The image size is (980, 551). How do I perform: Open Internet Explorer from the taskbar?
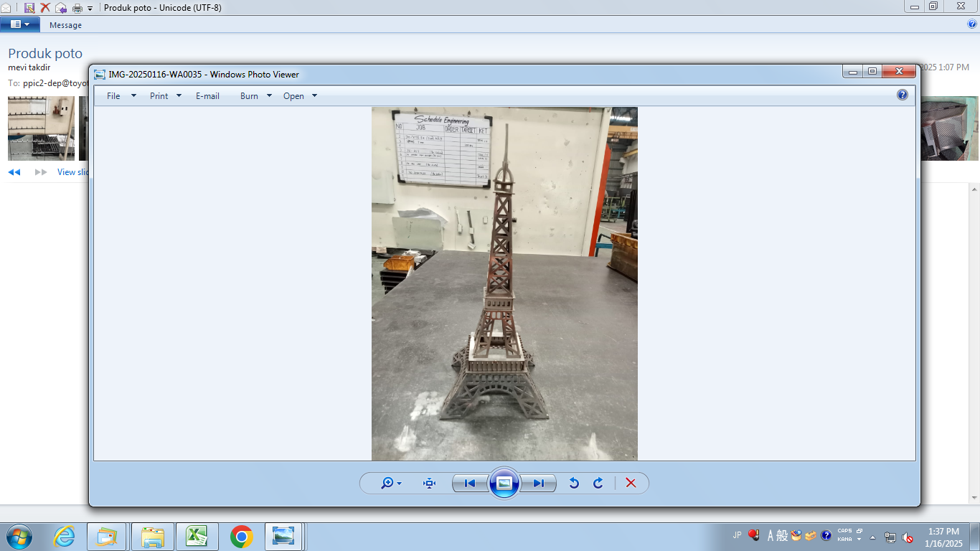[64, 537]
